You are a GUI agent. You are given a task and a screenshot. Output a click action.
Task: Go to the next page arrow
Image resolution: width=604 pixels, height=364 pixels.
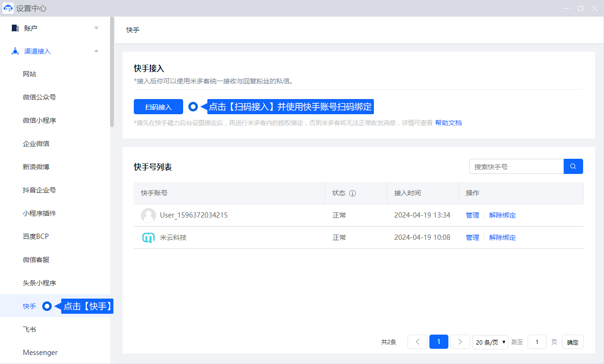point(460,342)
